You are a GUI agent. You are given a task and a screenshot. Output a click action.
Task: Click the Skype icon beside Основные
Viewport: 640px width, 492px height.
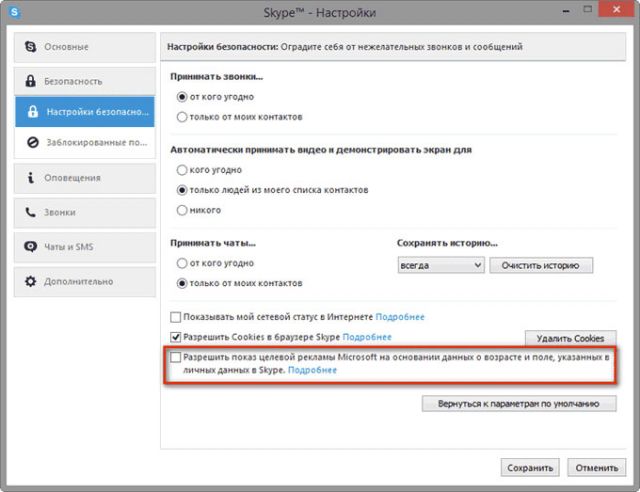[32, 47]
